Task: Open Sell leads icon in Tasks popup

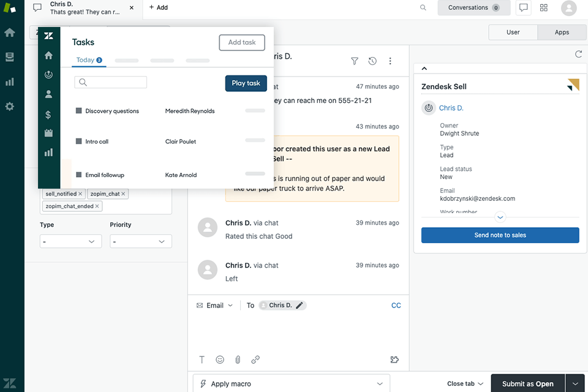Action: (49, 75)
